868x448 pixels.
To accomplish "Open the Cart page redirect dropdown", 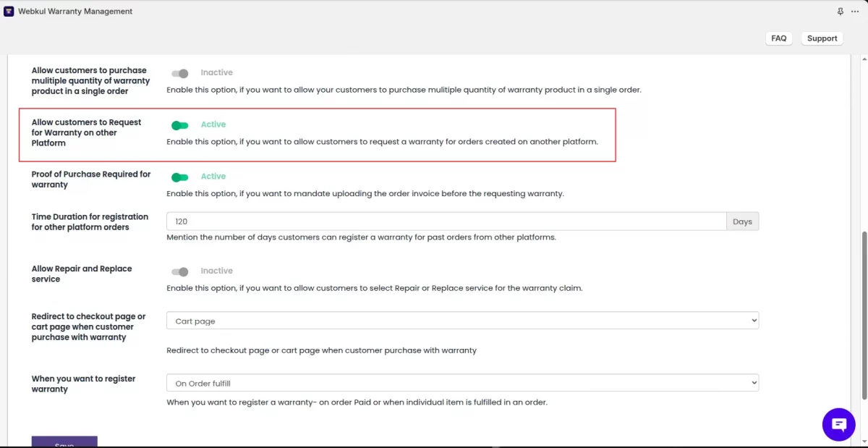I will point(462,321).
